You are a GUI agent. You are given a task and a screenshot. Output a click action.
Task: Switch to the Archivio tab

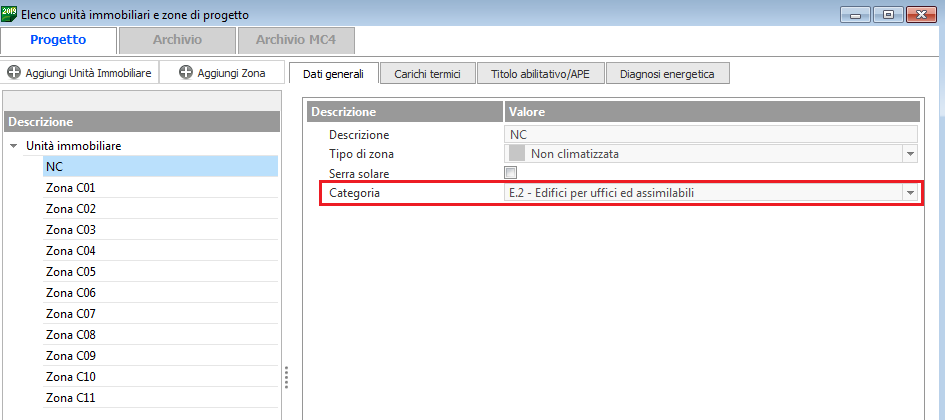pos(177,40)
